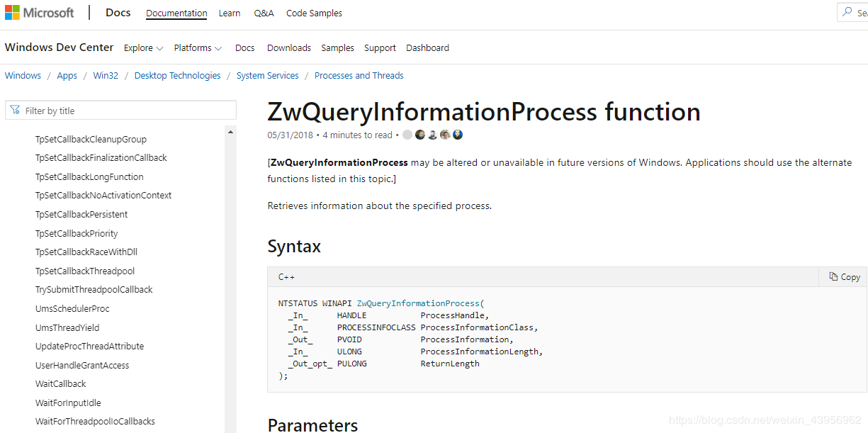The image size is (868, 433).
Task: Open the Platforms dropdown
Action: (x=198, y=47)
